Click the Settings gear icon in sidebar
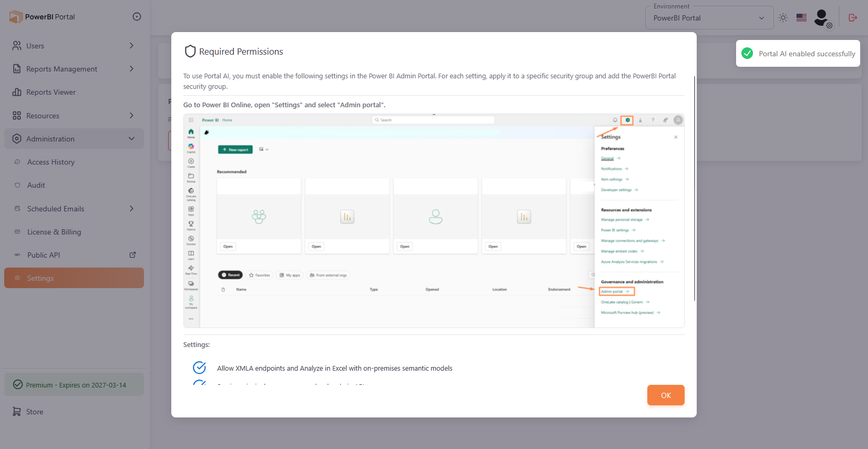868x449 pixels. pos(17,278)
